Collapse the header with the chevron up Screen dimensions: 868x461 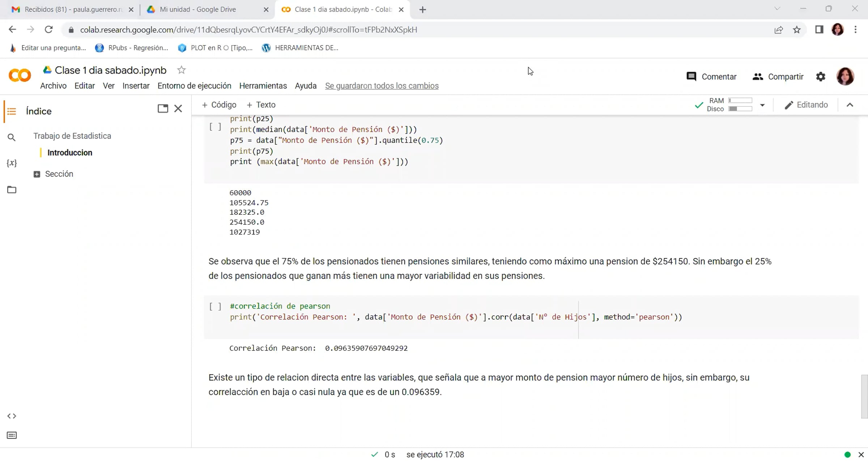850,105
